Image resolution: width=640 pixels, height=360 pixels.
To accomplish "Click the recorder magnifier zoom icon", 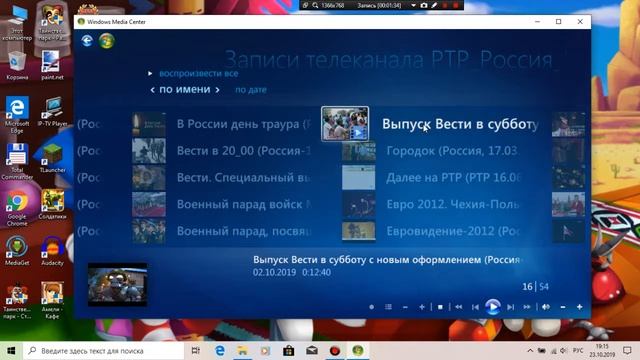I will tap(315, 5).
